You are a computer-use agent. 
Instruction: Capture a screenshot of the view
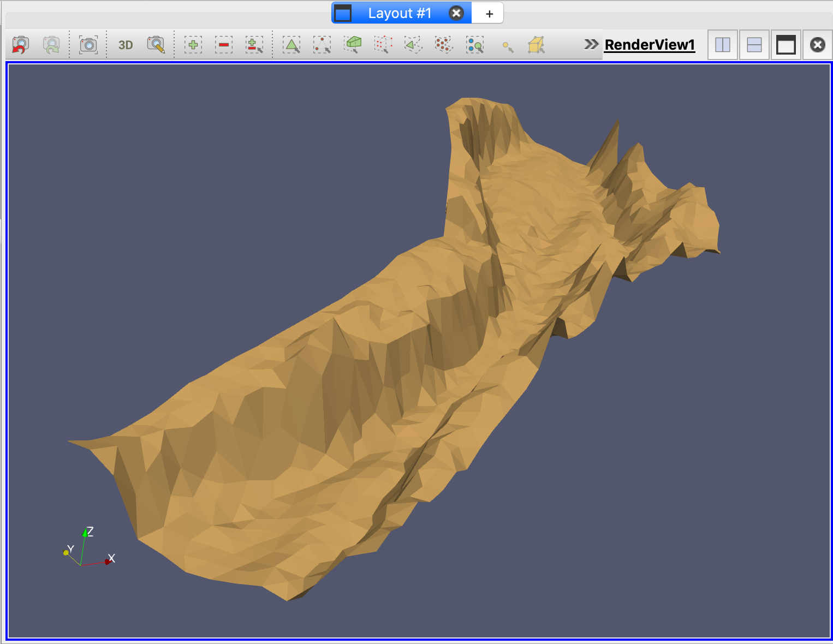(88, 45)
